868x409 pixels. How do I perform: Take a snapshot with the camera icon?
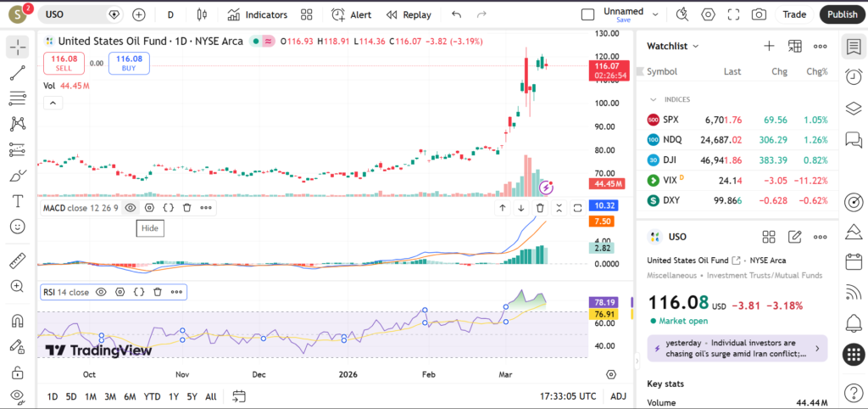[x=759, y=14]
